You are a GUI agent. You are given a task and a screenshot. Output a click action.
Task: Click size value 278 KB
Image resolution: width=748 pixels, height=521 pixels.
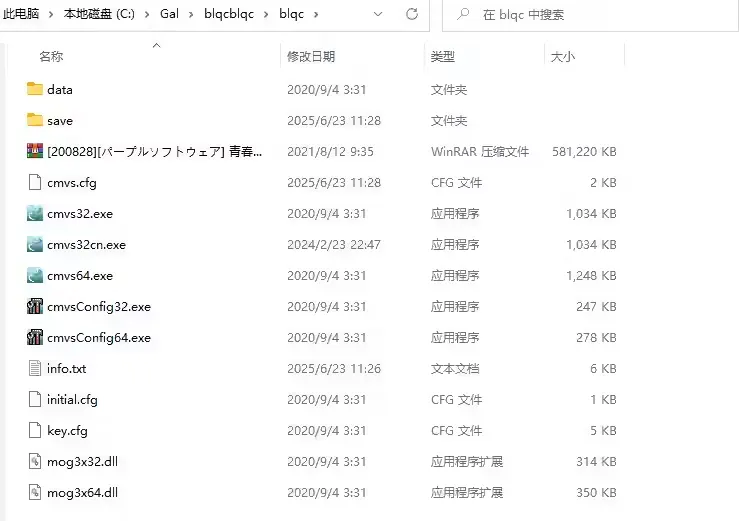pyautogui.click(x=596, y=338)
